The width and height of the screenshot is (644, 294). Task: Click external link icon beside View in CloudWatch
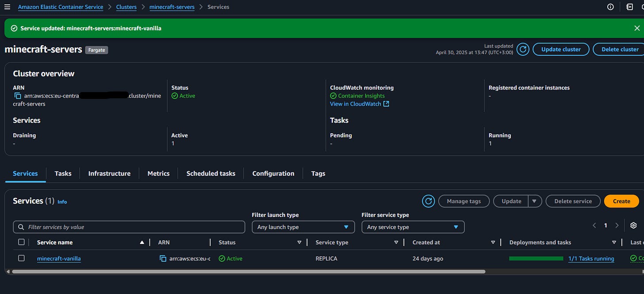coord(386,104)
